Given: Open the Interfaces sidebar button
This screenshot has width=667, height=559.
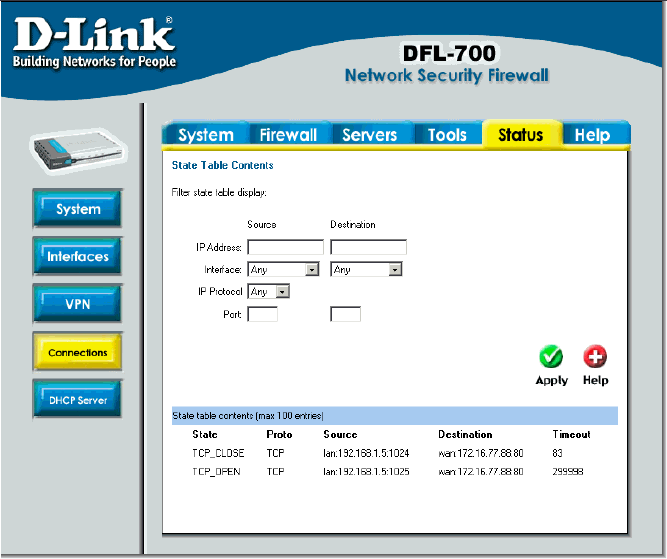Looking at the screenshot, I should pos(78,256).
